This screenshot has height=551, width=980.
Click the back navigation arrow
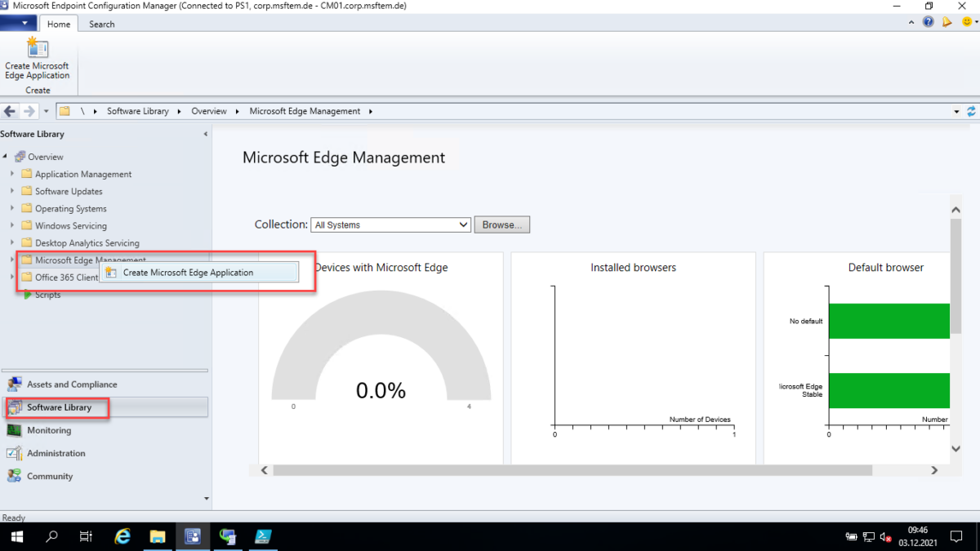[x=8, y=111]
